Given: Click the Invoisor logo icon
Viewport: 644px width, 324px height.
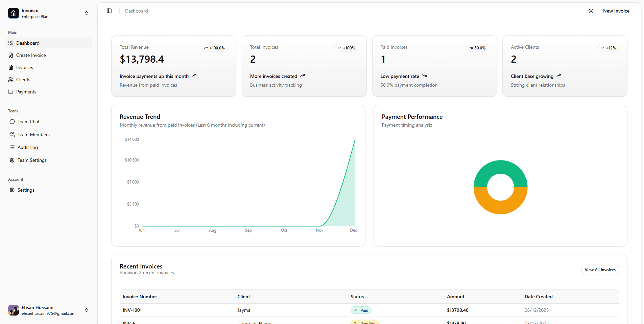Looking at the screenshot, I should (x=14, y=13).
